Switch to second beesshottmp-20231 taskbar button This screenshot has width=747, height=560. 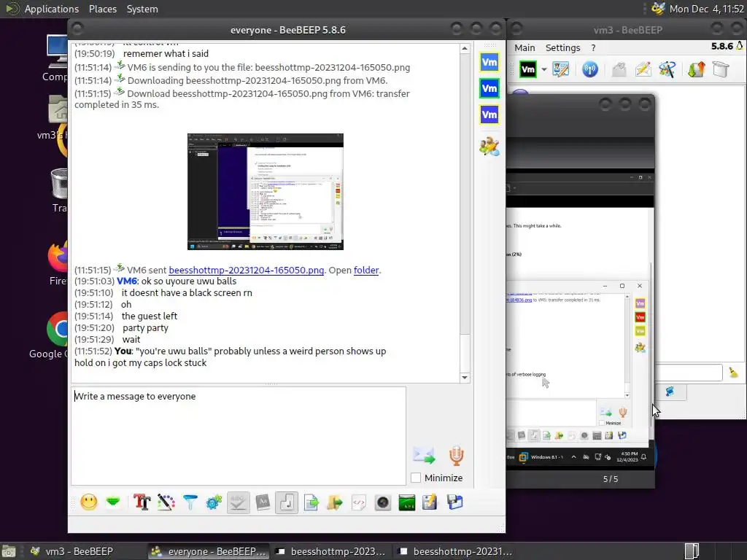(x=456, y=551)
